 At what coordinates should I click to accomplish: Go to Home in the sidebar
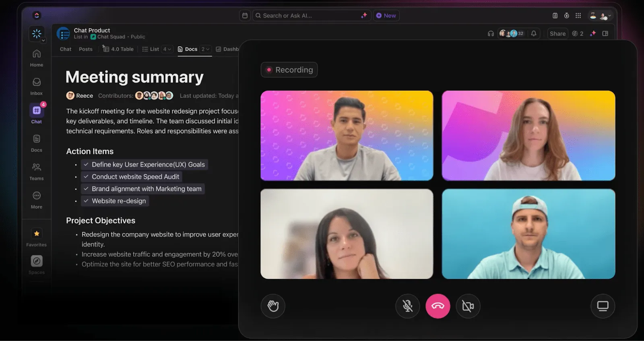[x=37, y=58]
